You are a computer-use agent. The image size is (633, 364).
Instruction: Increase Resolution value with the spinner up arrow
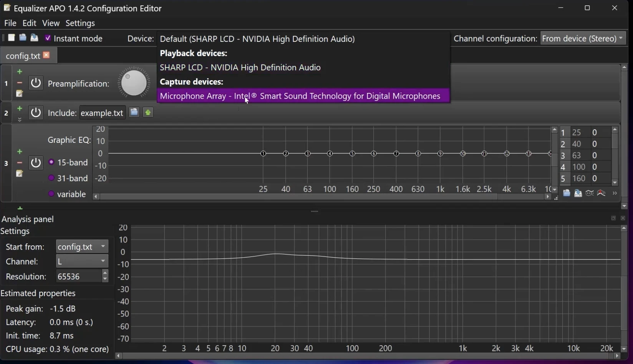click(x=105, y=273)
